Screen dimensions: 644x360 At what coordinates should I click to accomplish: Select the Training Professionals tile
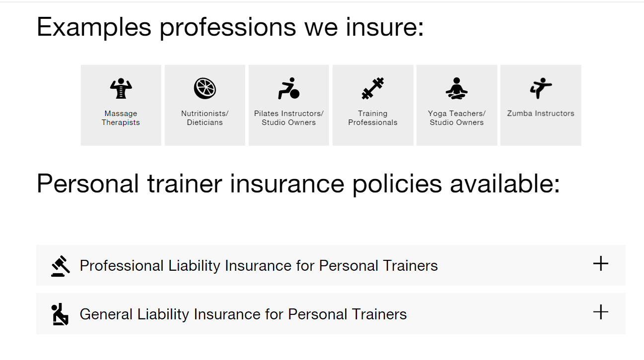click(372, 104)
